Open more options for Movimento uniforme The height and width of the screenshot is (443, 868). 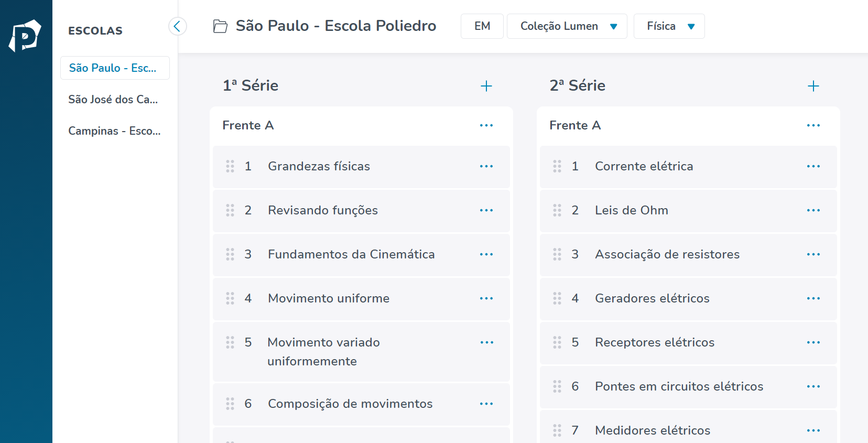(486, 298)
